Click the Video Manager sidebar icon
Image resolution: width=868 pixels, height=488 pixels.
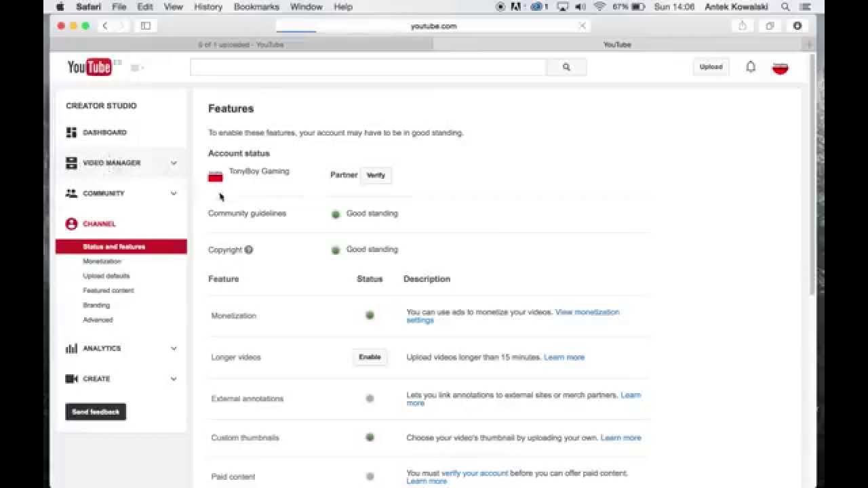71,163
